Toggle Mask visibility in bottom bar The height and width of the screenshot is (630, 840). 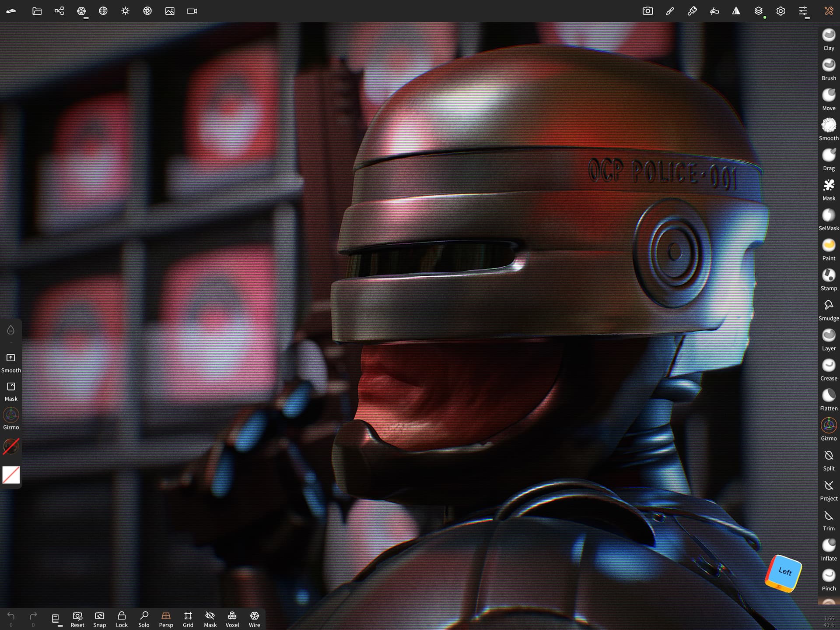210,619
